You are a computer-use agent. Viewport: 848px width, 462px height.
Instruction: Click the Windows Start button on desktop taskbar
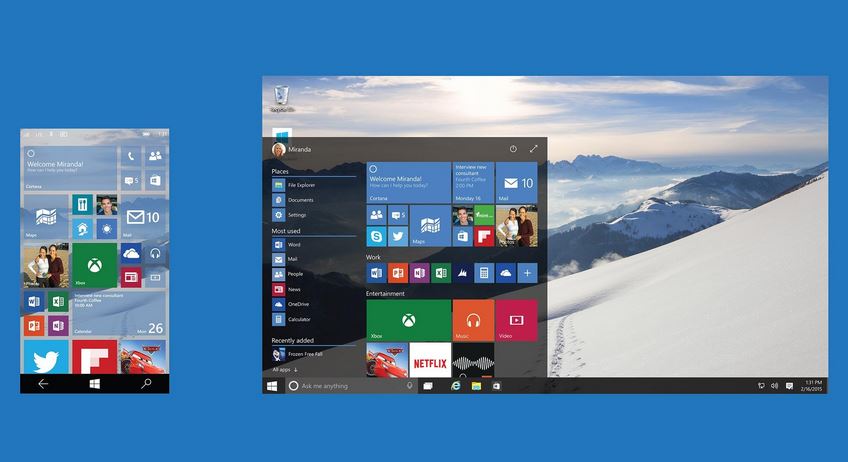coord(272,385)
